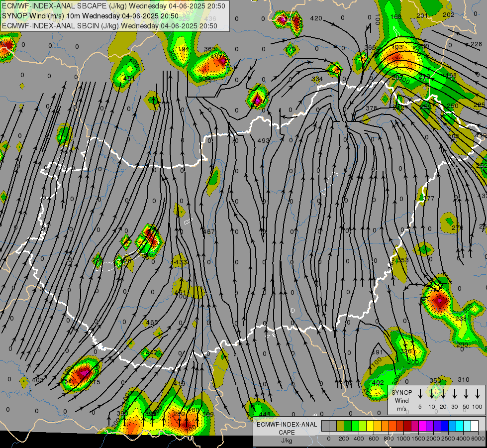The height and width of the screenshot is (448, 487).
Task: Click the 'SYNOP' label in wind legend
Action: pos(401,392)
